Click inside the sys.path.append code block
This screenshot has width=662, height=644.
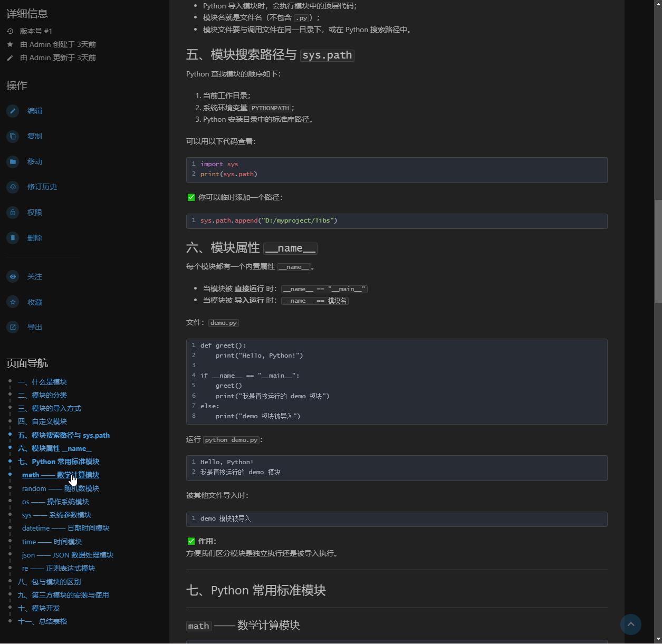(397, 221)
